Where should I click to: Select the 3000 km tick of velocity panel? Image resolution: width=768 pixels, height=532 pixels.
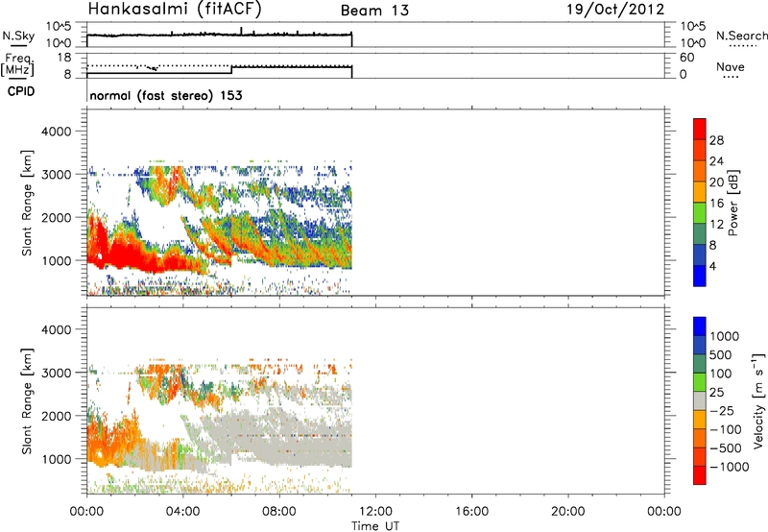[x=57, y=373]
